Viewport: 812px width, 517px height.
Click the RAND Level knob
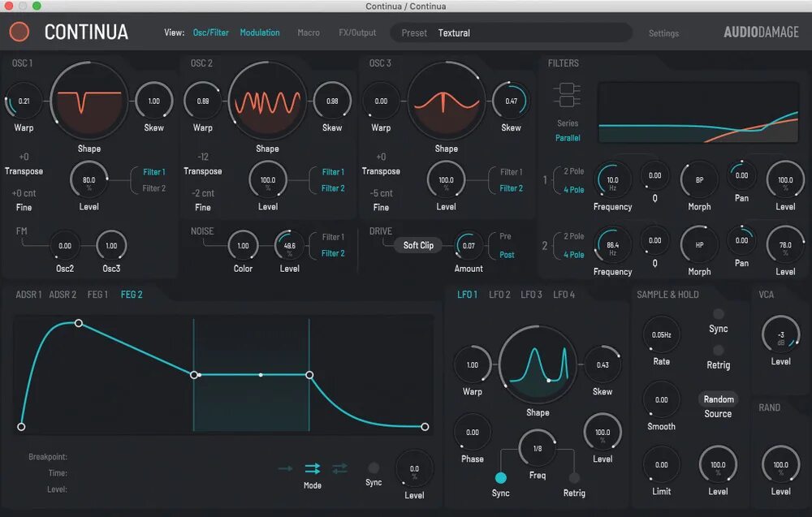(780, 465)
